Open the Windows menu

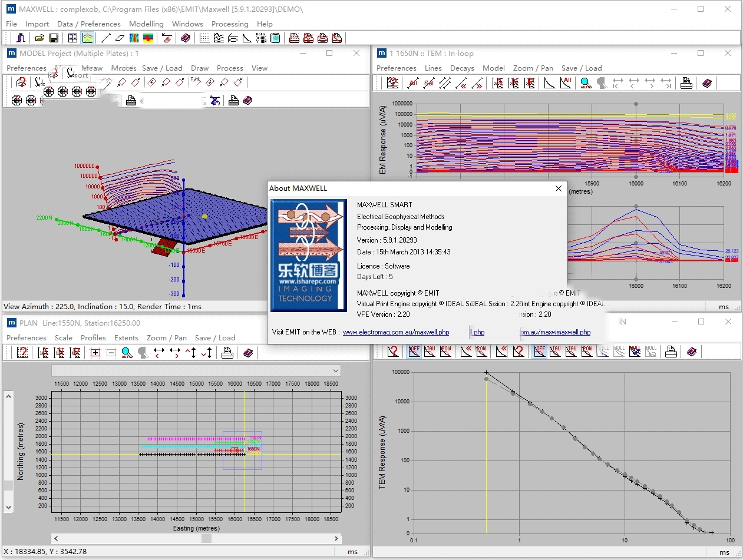(187, 24)
